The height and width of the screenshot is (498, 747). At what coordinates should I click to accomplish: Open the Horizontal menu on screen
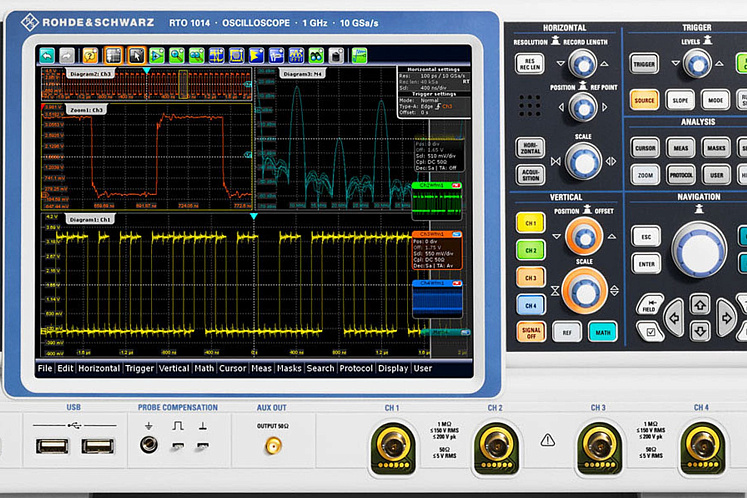click(99, 368)
